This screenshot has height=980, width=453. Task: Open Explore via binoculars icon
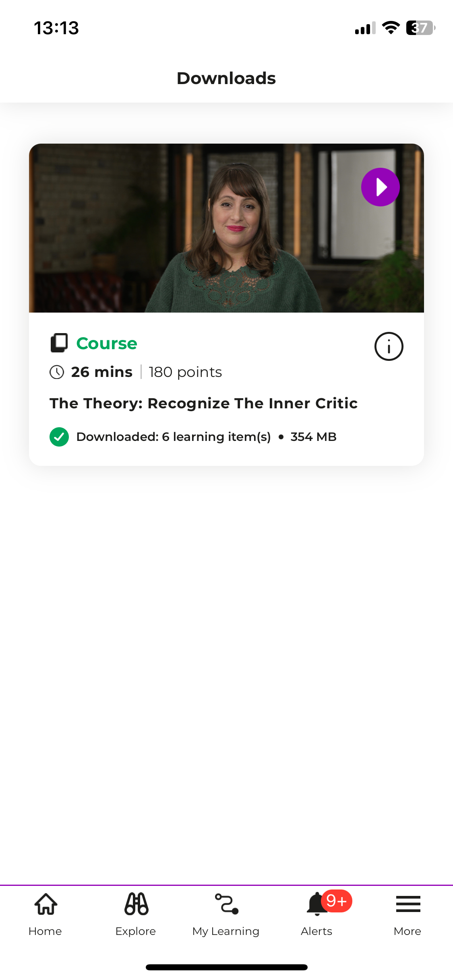click(136, 904)
